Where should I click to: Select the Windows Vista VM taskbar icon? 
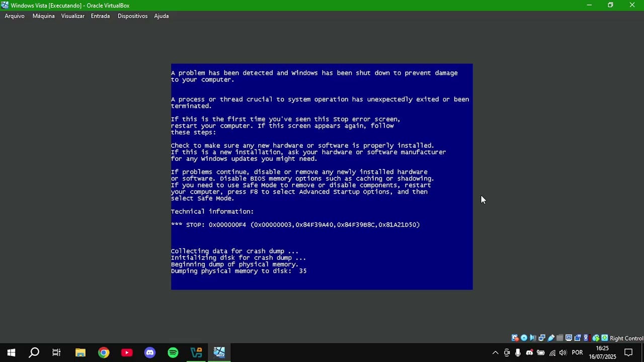click(x=219, y=352)
